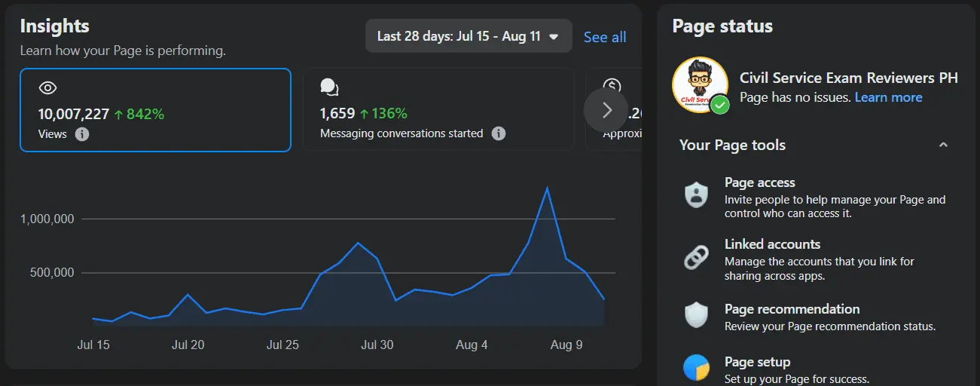Select the Messaging conversations started card
Screen dimensions: 980x386
click(x=438, y=110)
